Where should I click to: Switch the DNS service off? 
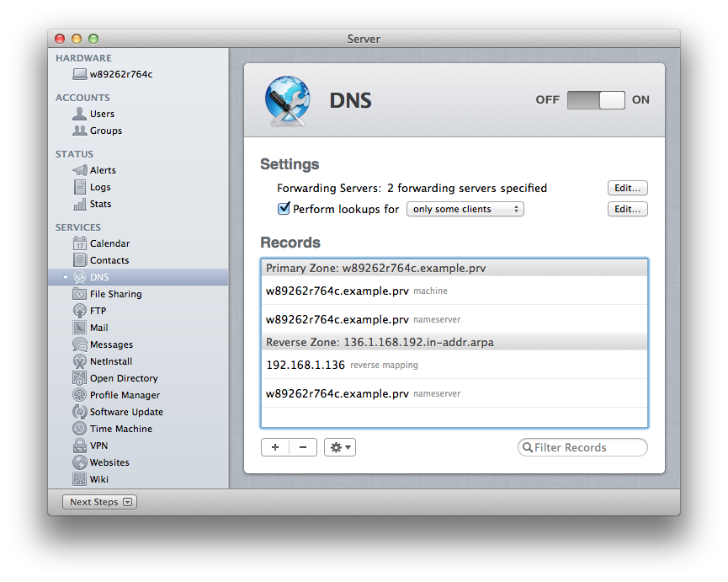(x=583, y=99)
